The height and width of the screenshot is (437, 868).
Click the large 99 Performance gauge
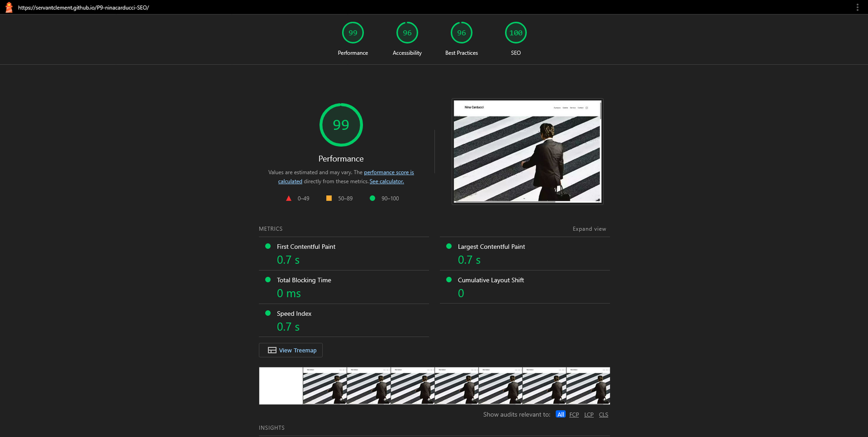click(341, 125)
